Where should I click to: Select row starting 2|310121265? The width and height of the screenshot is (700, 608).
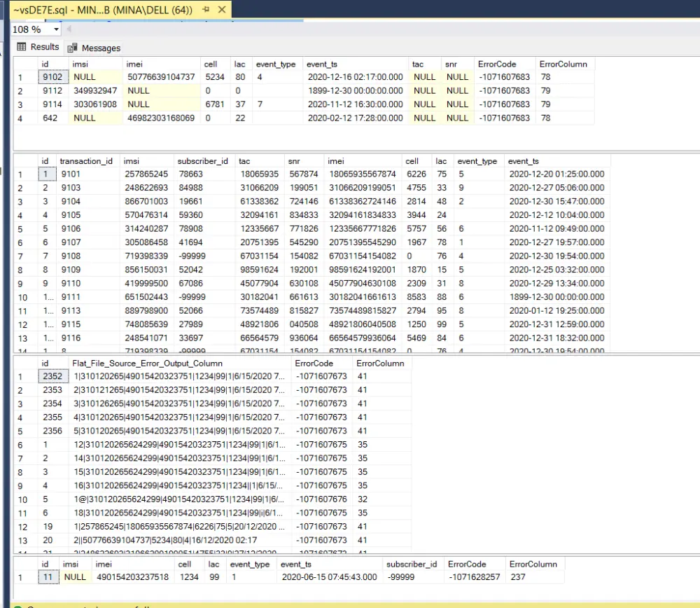point(179,390)
